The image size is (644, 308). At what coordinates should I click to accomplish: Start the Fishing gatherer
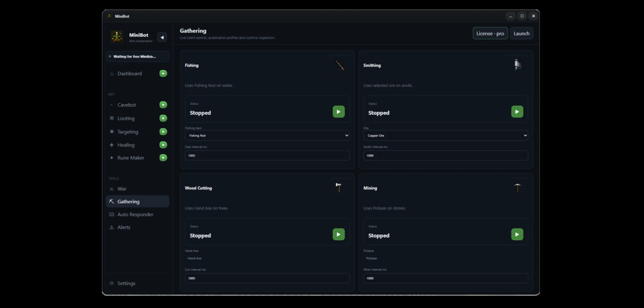[339, 112]
